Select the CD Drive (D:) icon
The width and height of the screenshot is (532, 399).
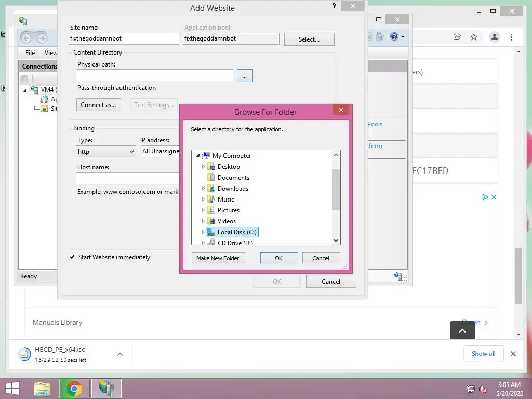tap(211, 242)
